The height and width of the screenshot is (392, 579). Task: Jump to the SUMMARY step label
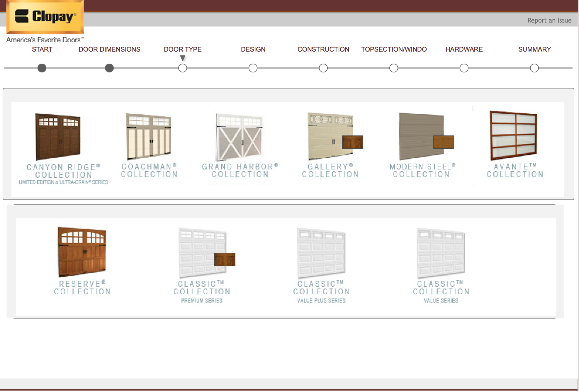tap(534, 49)
